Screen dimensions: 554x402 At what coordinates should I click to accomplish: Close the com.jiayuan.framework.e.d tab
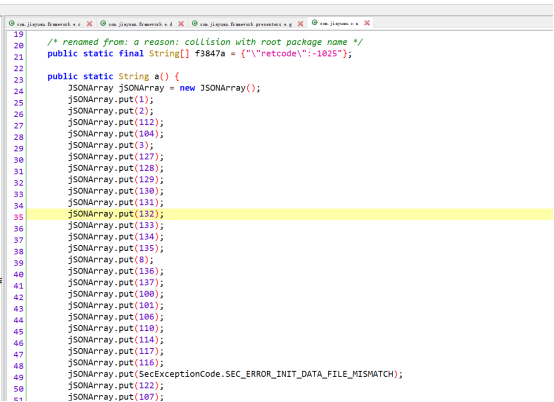coord(181,24)
